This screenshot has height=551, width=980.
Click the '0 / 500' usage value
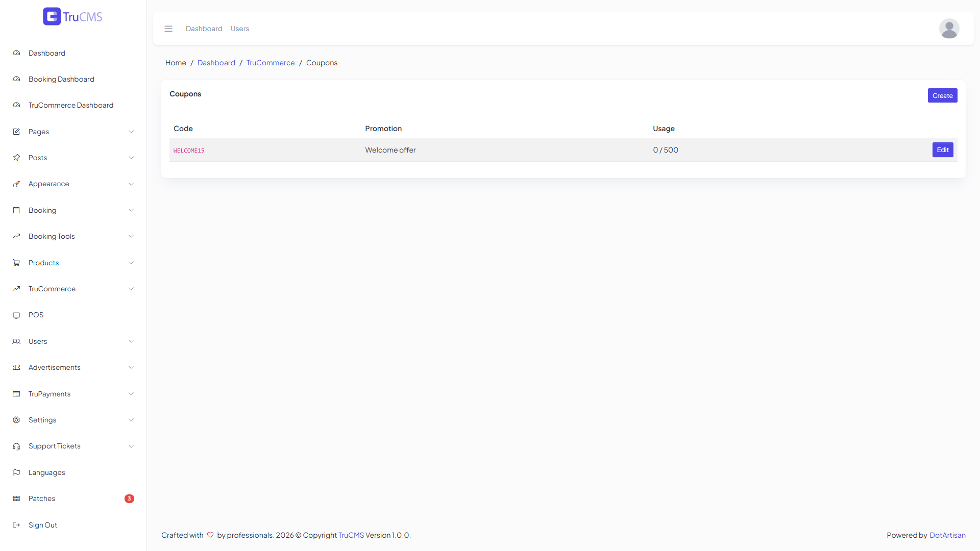pos(666,150)
